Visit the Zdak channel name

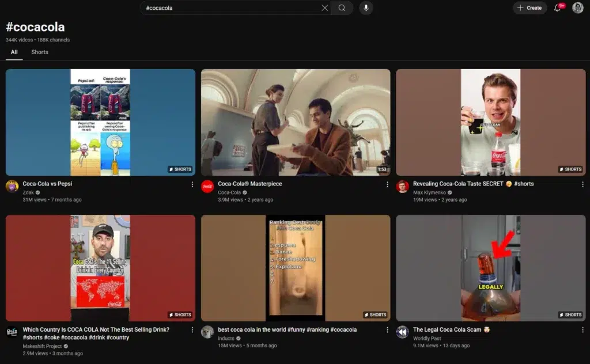tap(28, 192)
